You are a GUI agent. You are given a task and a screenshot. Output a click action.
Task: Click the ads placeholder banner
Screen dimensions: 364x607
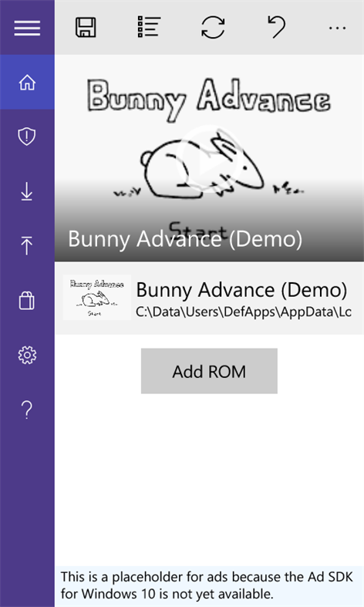210,585
